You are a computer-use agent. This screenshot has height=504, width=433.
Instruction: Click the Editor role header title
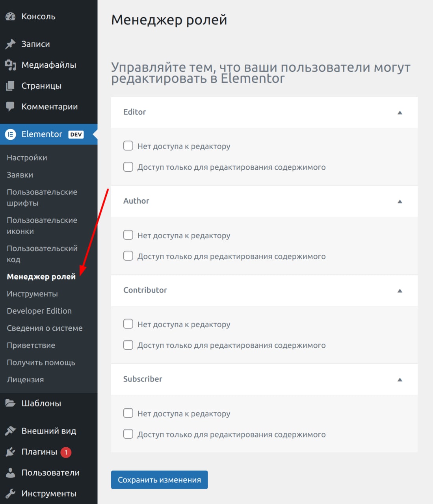135,112
